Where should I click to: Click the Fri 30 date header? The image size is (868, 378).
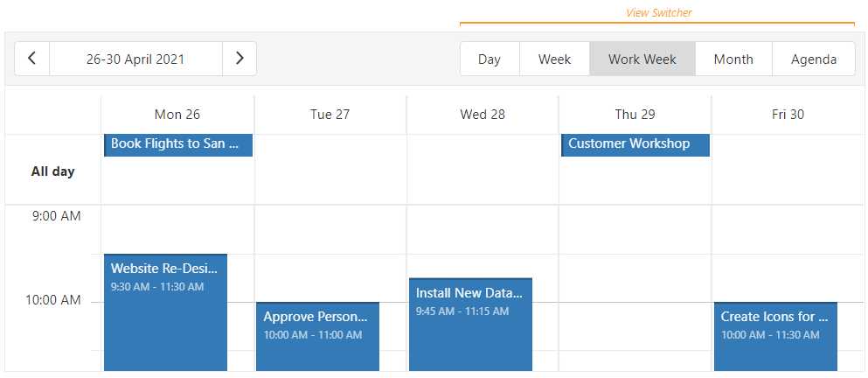(x=787, y=115)
